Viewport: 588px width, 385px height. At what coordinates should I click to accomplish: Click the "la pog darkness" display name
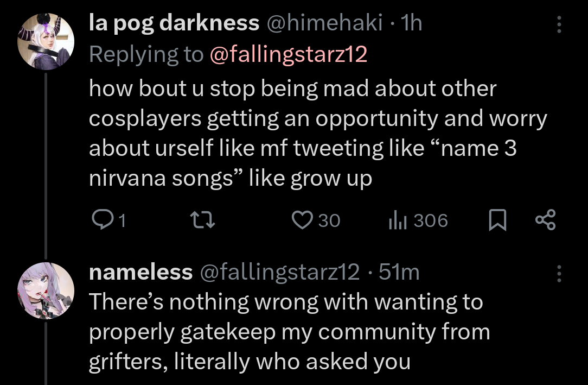point(174,23)
